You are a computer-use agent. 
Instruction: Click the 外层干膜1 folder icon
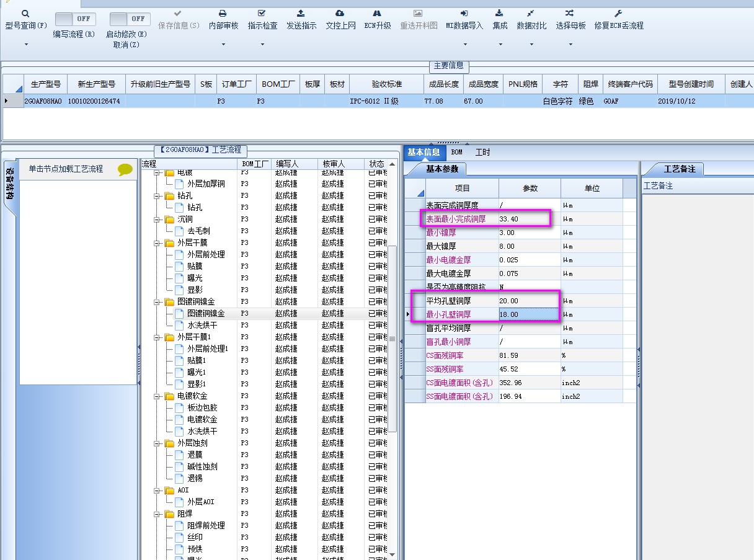pos(170,337)
